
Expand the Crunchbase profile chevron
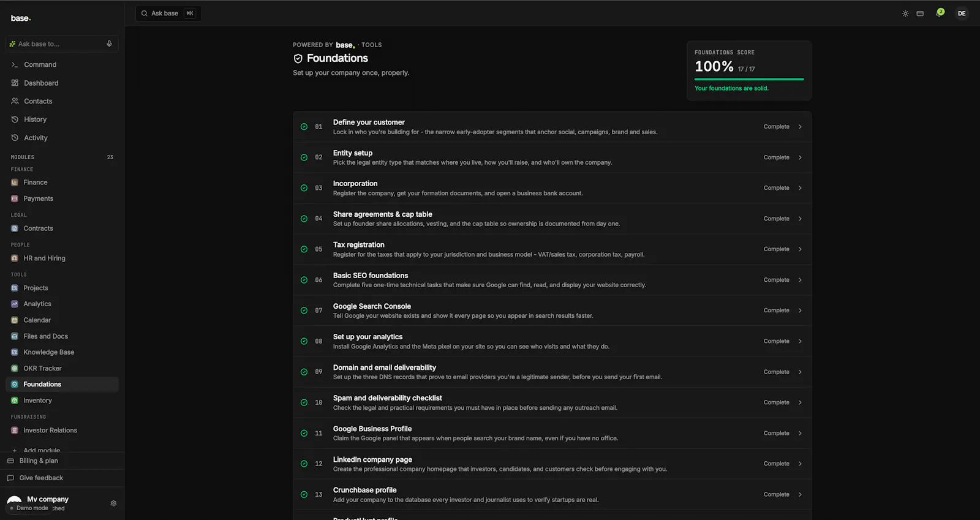pos(800,494)
